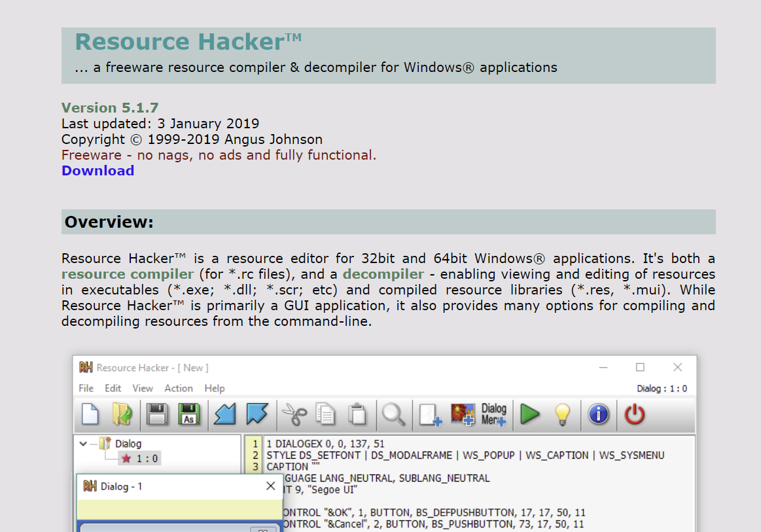Click the Version 5.1.7 text
The image size is (761, 532).
110,108
